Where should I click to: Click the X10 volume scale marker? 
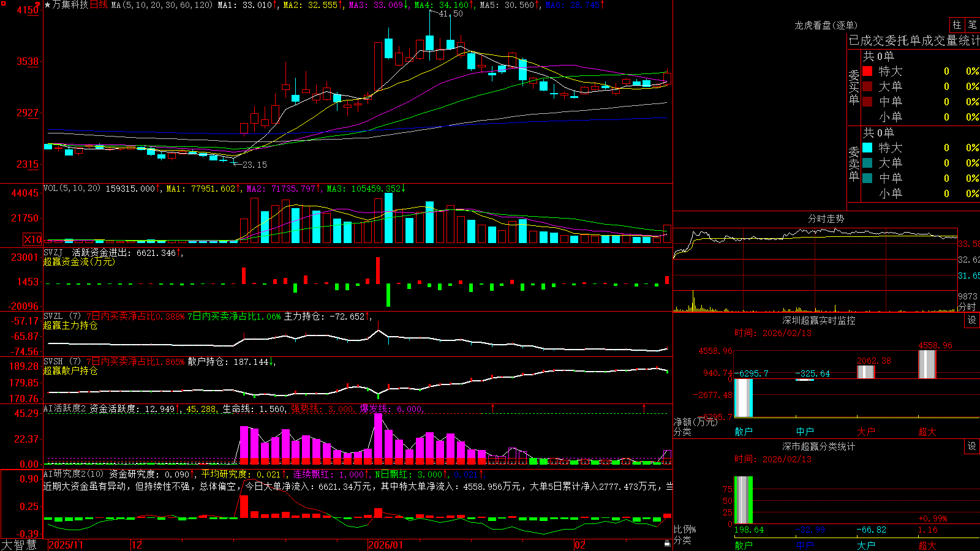[x=32, y=239]
